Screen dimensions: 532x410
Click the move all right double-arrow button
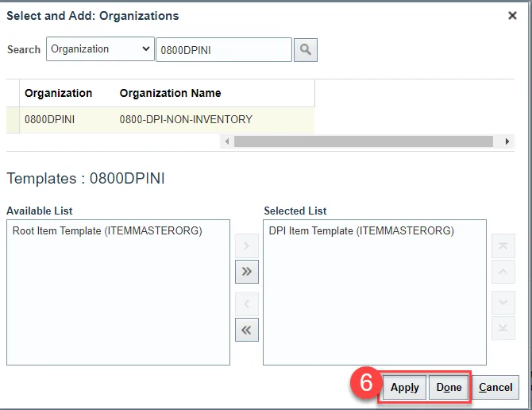coord(246,271)
